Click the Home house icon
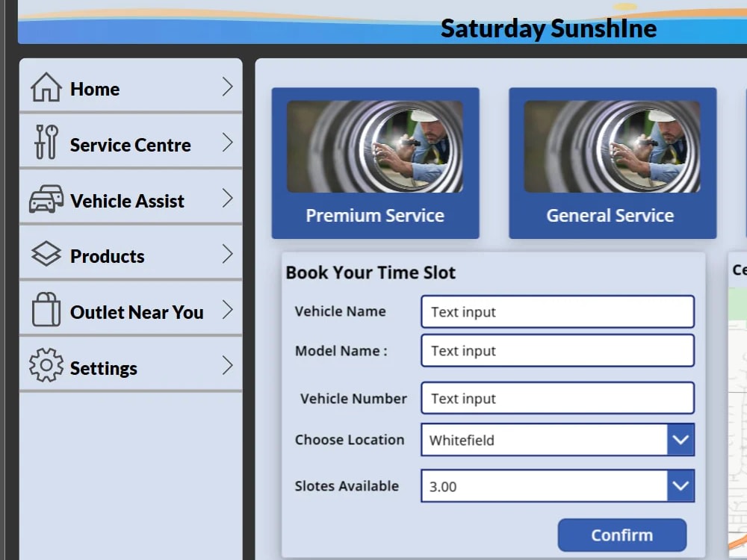This screenshot has width=747, height=560. pos(46,87)
